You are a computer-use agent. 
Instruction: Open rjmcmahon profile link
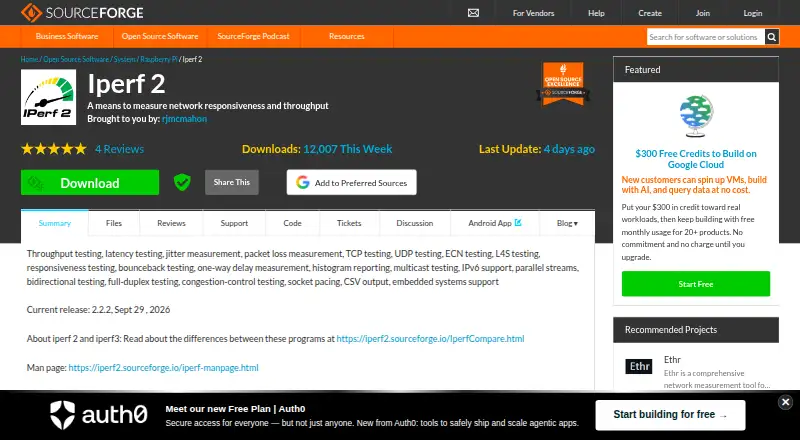pos(184,119)
